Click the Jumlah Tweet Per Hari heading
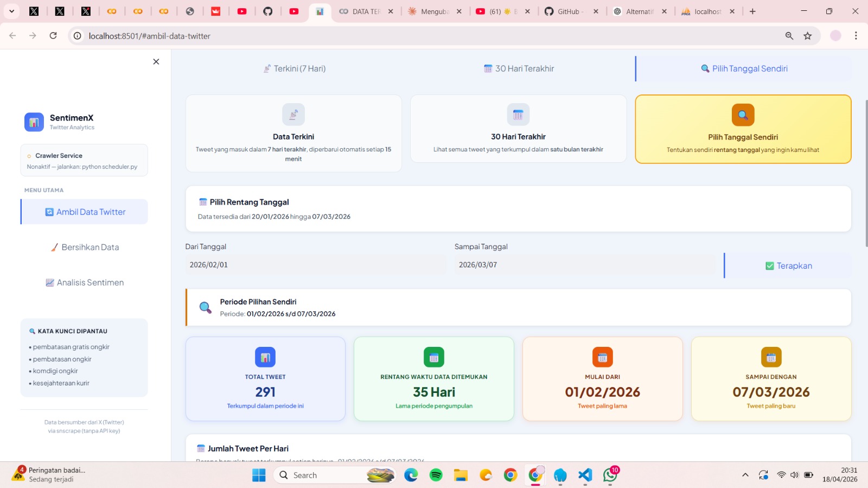 coord(248,448)
